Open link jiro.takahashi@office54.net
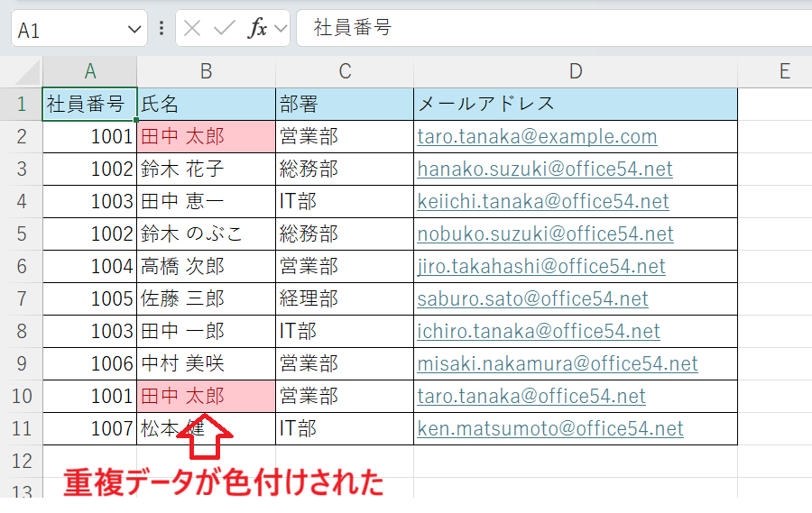Image resolution: width=812 pixels, height=513 pixels. (x=541, y=266)
